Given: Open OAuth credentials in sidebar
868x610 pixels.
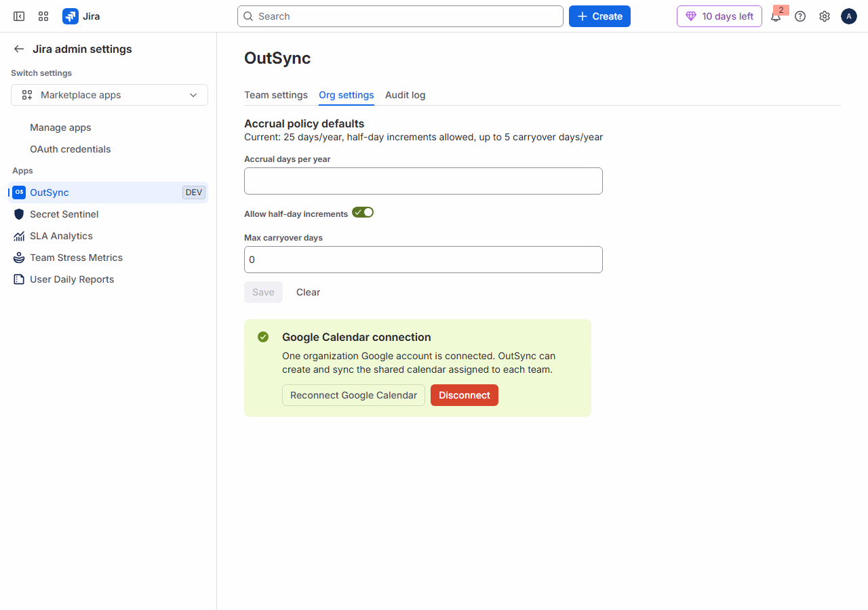Looking at the screenshot, I should pos(71,149).
